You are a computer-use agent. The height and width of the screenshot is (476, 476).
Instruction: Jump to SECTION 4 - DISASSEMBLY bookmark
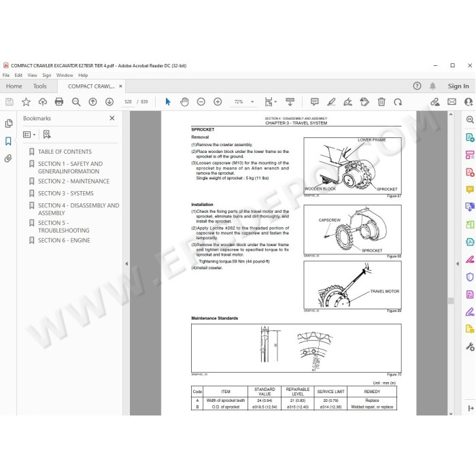tap(78, 209)
